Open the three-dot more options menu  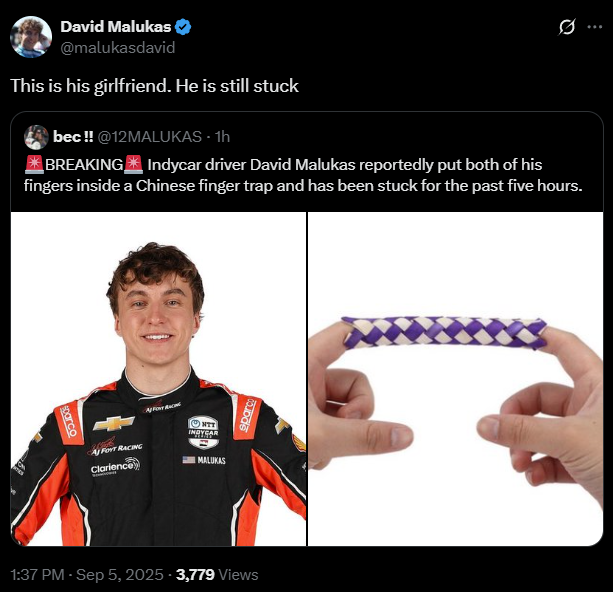pos(595,27)
